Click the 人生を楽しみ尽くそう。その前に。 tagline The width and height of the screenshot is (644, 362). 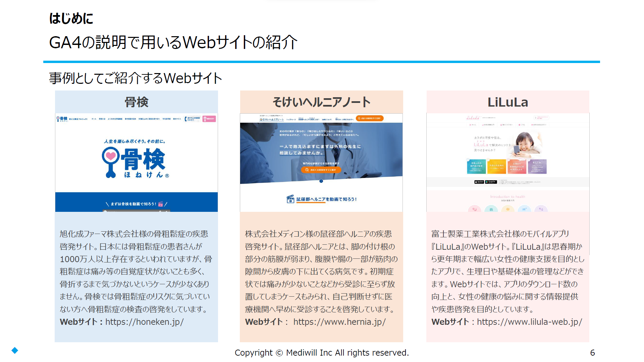(135, 141)
